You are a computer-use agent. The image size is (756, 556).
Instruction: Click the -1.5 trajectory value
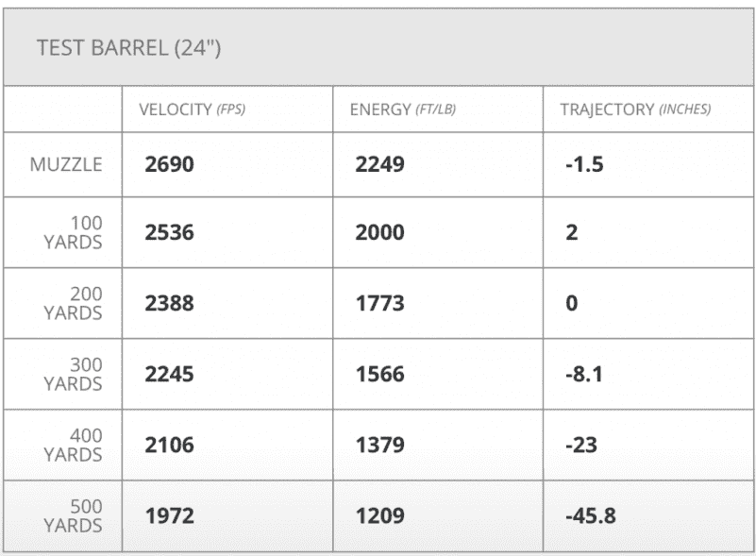point(584,164)
